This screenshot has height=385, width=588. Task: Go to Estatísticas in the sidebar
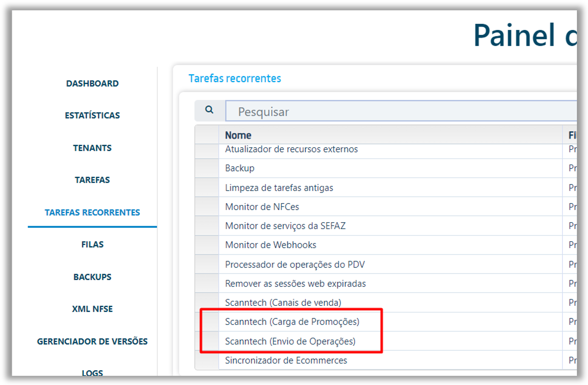pos(92,115)
